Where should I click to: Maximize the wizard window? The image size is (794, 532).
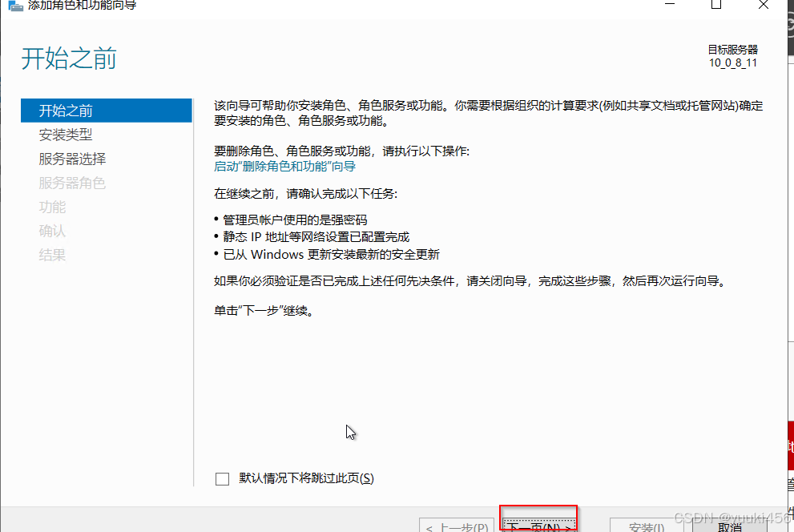coord(716,5)
